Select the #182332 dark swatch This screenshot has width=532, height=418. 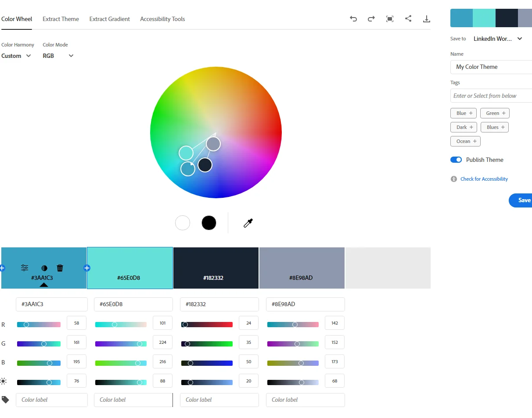coord(216,268)
